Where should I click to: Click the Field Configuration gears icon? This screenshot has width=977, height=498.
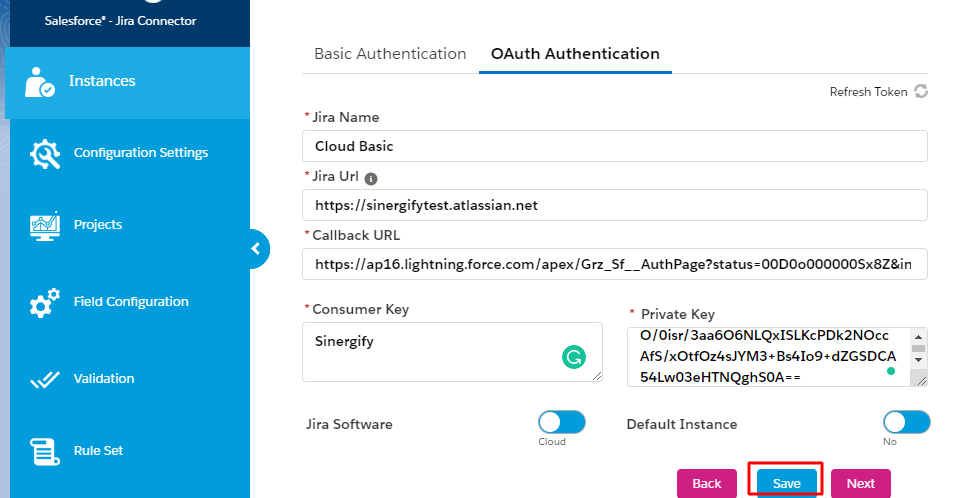[45, 303]
